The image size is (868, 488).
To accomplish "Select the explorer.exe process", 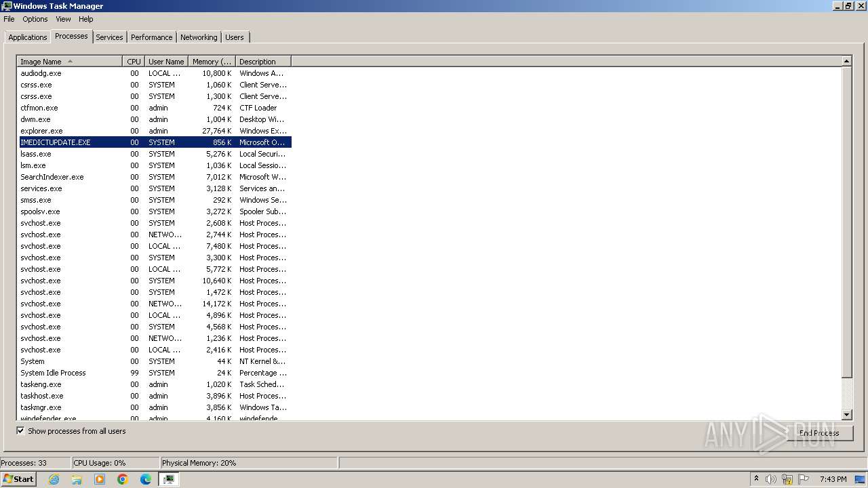I will 155,131.
